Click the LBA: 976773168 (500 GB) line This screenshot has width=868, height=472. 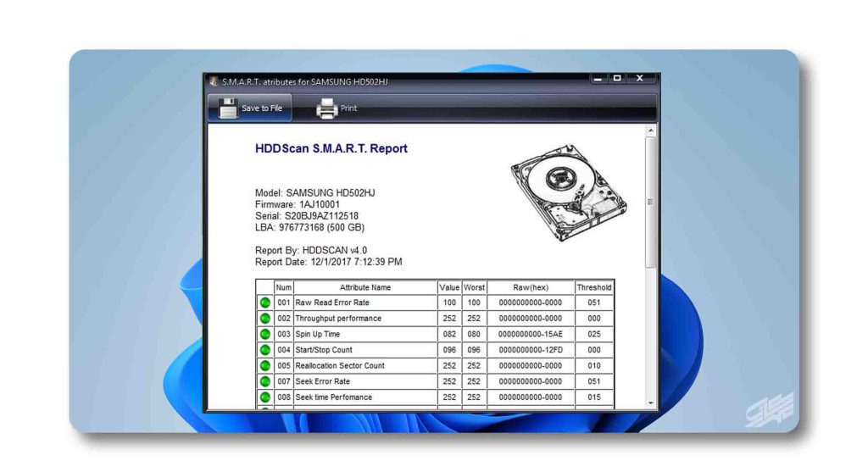tap(309, 227)
